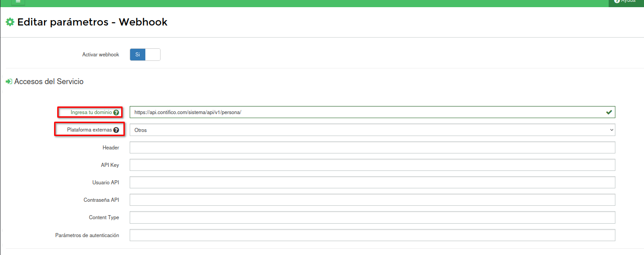Screen dimensions: 644x255
Task: Click the sign-in icon beside Accesos del Servicio
Action: point(8,82)
